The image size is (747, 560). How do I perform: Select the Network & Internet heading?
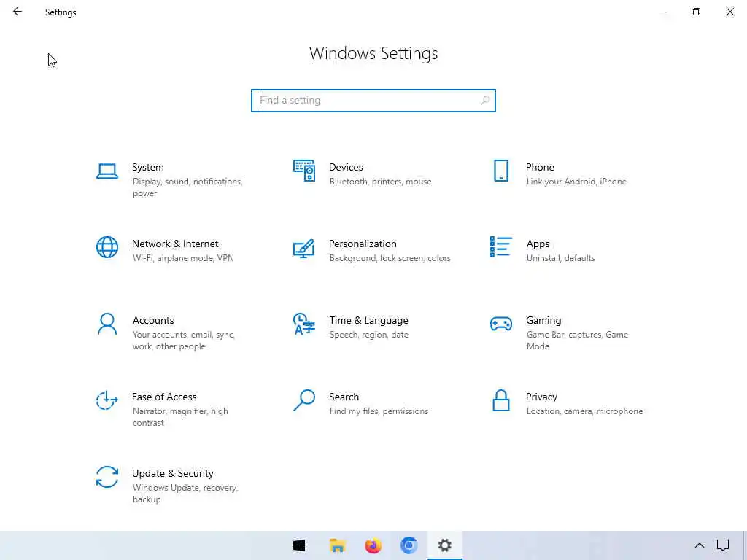point(175,244)
